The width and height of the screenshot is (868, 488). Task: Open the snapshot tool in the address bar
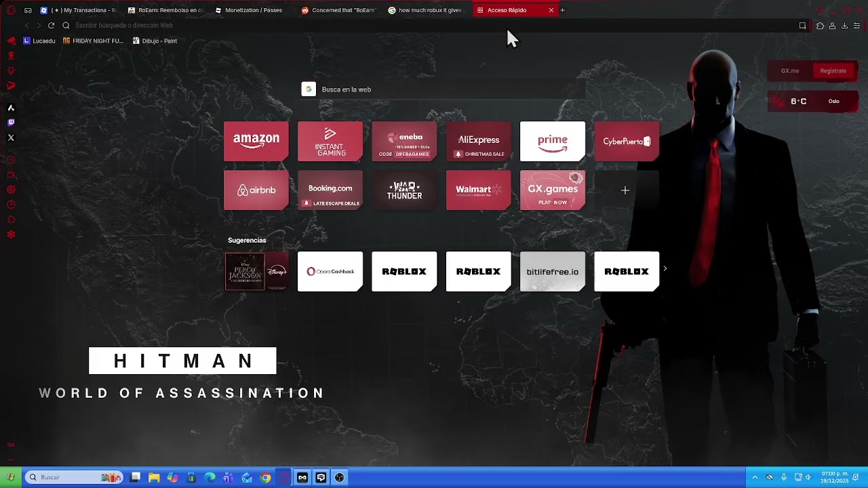point(802,26)
